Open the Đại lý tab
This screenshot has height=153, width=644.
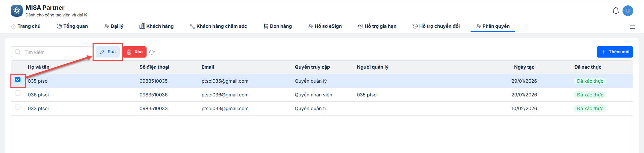click(114, 26)
